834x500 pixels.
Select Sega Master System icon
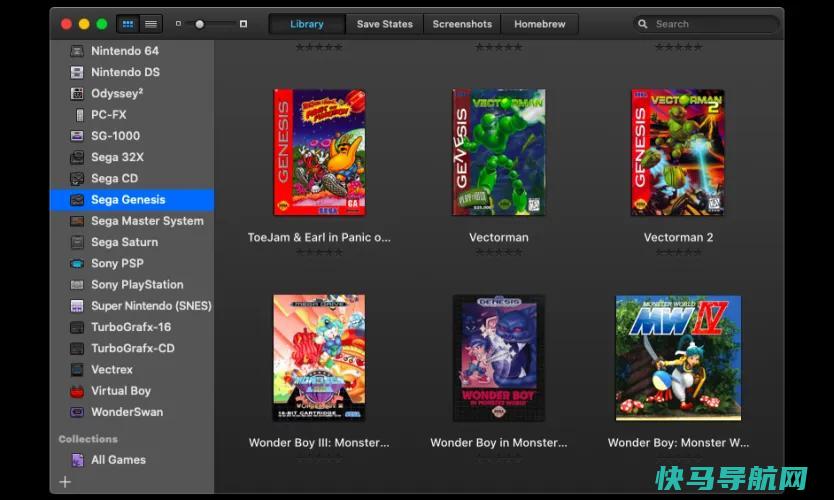point(77,221)
